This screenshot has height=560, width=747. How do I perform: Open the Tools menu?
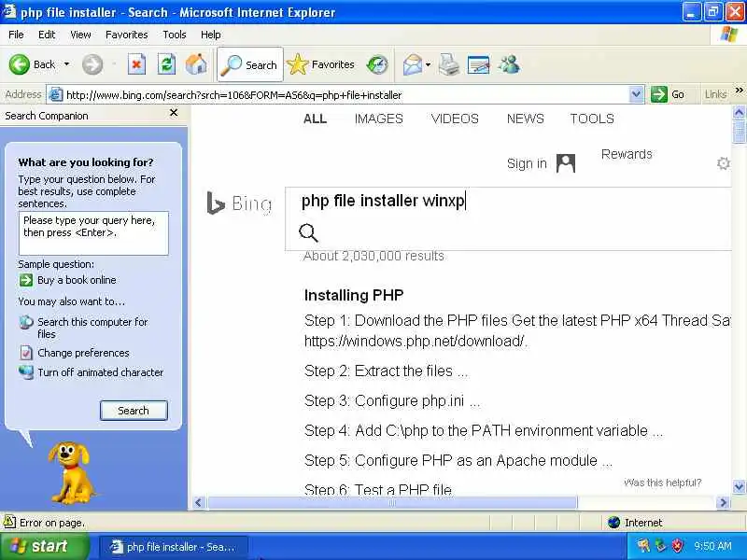[x=175, y=35]
